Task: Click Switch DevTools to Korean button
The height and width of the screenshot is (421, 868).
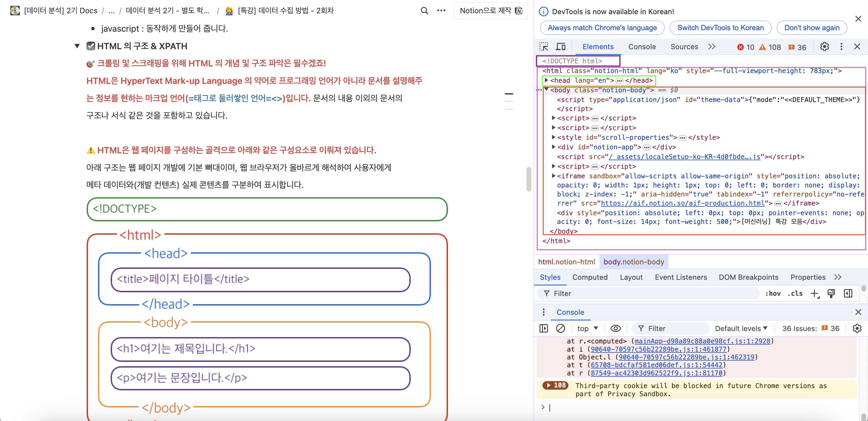Action: click(720, 28)
